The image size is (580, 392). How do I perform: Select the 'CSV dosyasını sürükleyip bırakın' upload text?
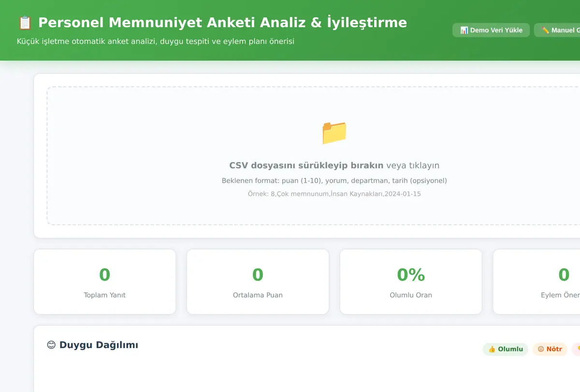[306, 165]
